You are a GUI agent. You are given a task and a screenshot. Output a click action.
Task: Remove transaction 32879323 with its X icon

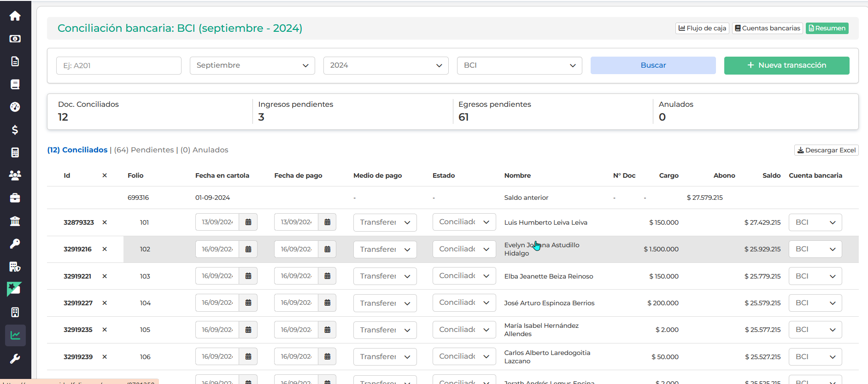[x=105, y=222]
